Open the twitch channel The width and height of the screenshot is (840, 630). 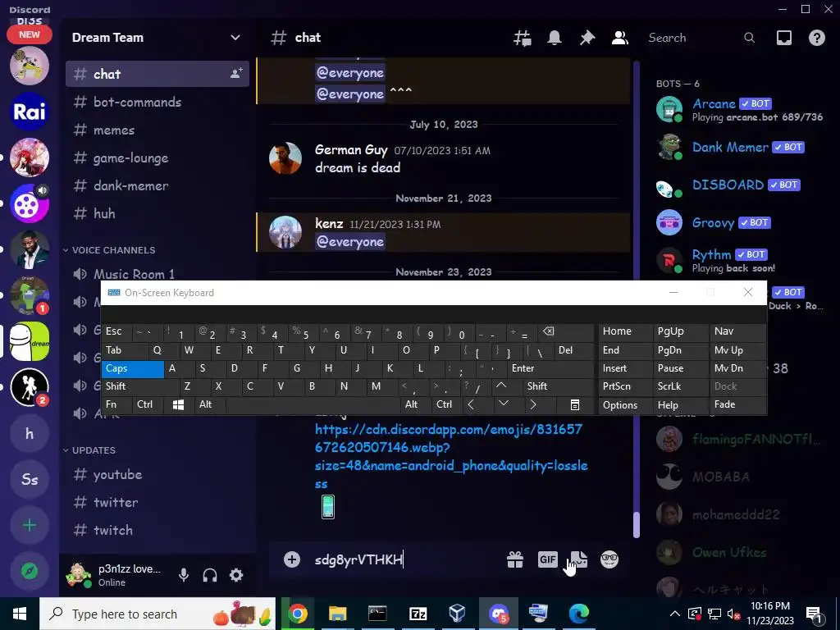(x=157, y=530)
